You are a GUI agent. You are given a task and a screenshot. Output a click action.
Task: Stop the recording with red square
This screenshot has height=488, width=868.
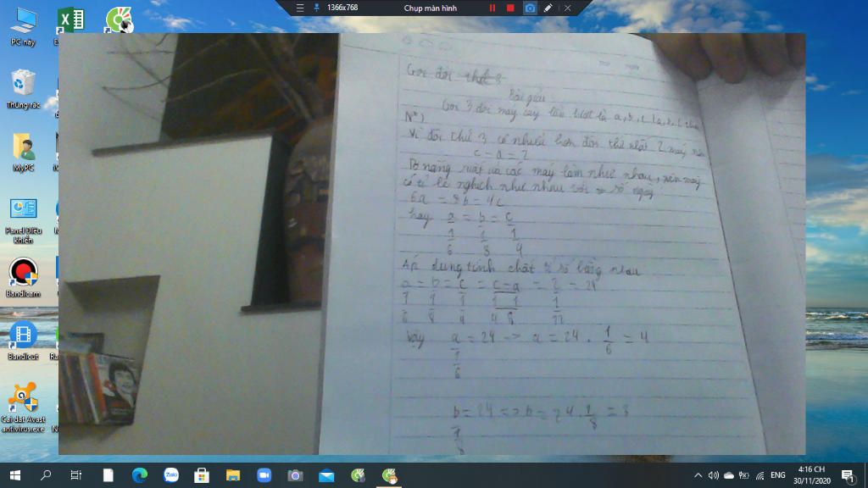point(510,8)
